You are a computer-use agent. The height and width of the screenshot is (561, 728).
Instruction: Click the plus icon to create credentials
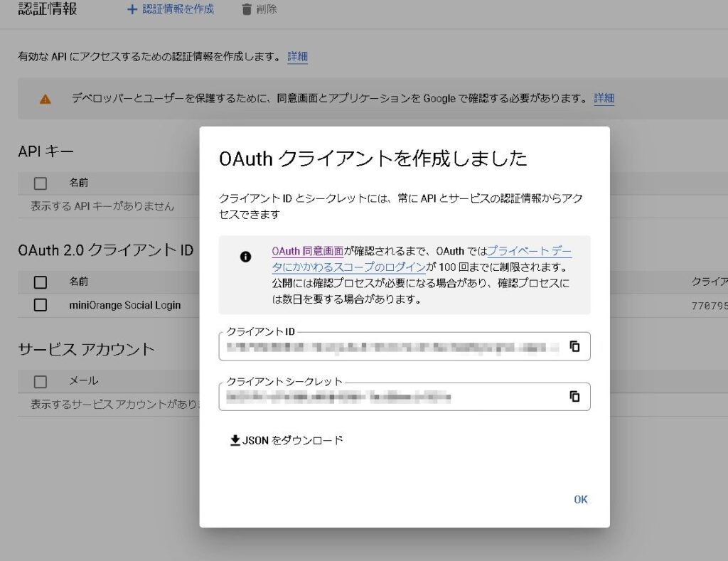tap(132, 10)
